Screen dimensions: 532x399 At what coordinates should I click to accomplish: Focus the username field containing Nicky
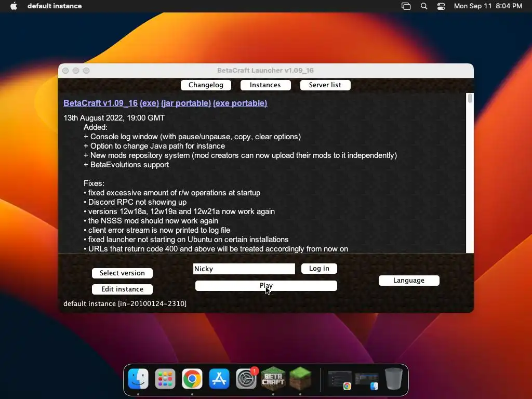pos(244,269)
